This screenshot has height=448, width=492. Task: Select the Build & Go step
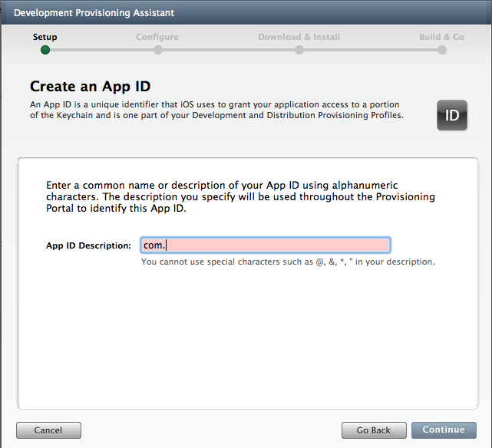[x=441, y=37]
